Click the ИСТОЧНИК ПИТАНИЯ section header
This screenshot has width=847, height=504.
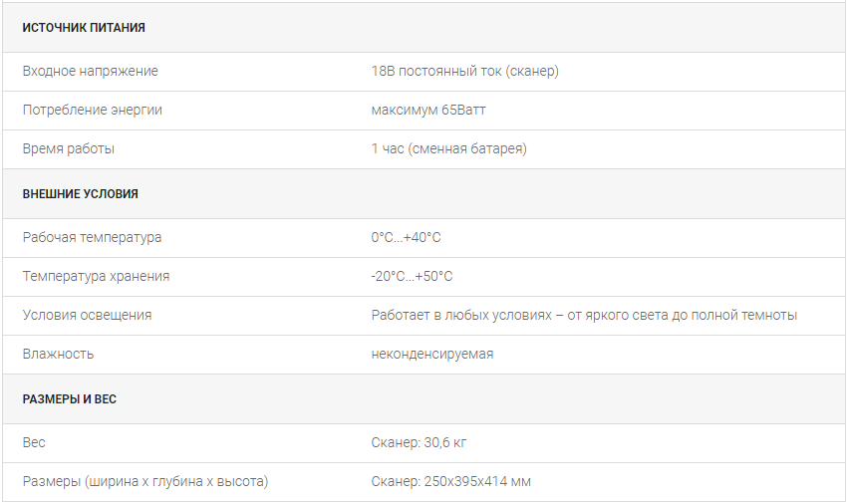(x=84, y=28)
